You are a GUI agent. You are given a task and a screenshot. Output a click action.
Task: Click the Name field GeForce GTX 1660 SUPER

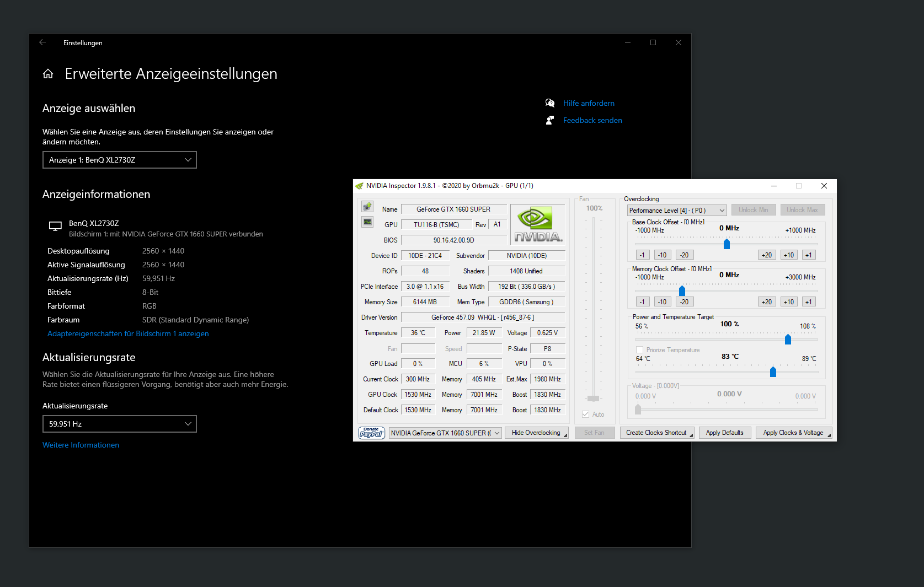(453, 209)
